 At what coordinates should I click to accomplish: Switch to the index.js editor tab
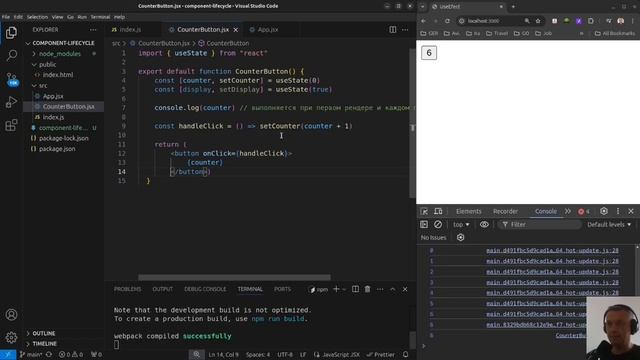point(131,30)
